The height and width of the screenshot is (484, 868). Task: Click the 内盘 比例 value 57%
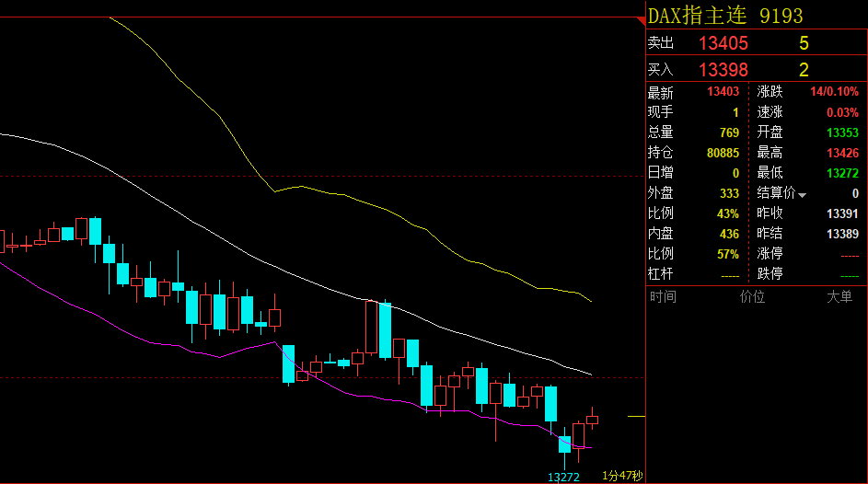pyautogui.click(x=727, y=254)
